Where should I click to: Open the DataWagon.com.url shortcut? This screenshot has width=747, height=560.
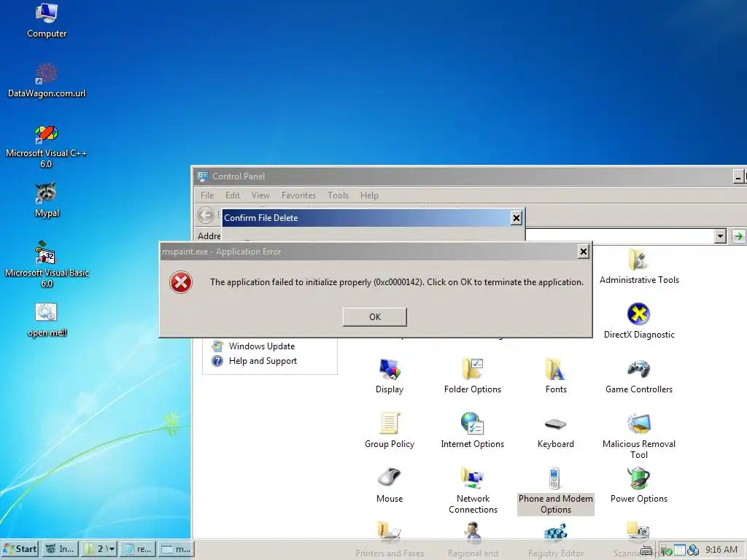(47, 80)
